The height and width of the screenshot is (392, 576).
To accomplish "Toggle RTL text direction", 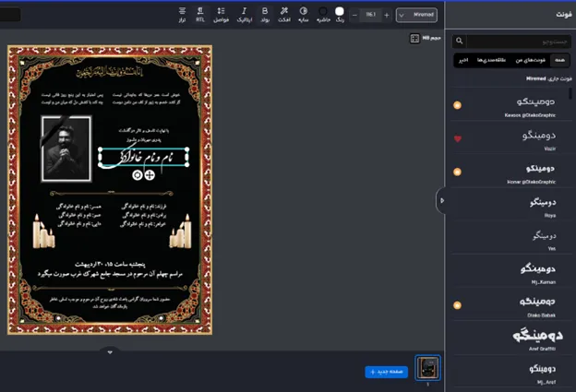I will 200,14.
